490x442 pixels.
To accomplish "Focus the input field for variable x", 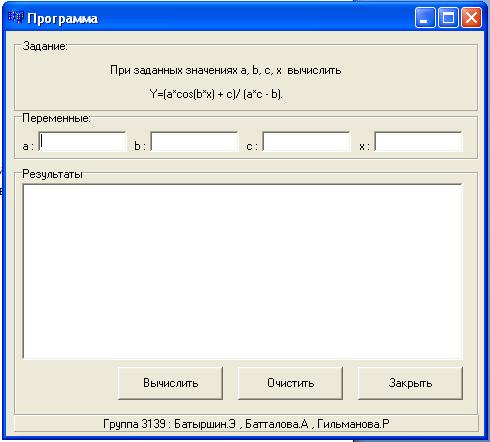I will (419, 141).
